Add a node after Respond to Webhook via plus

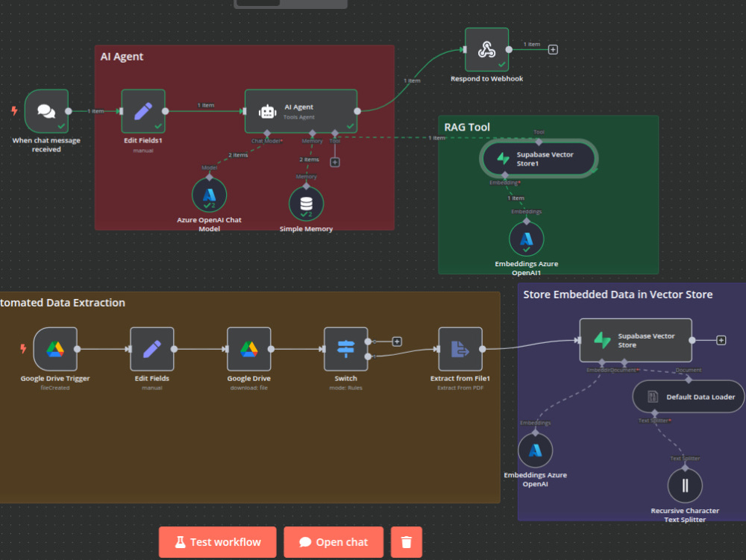click(552, 48)
